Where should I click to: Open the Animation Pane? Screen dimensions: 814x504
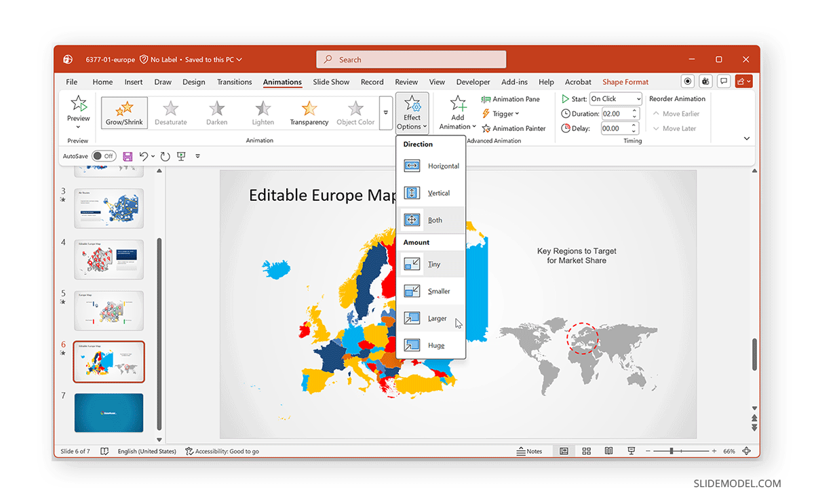click(x=511, y=99)
